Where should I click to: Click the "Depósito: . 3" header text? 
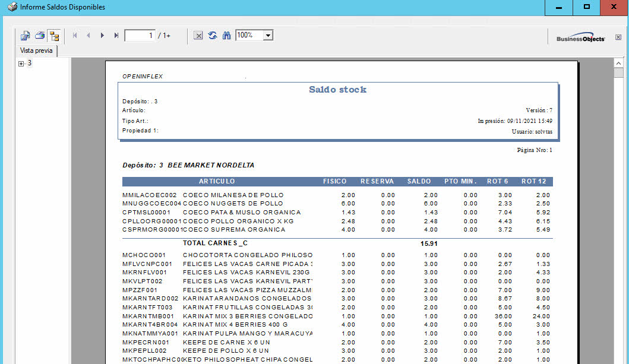[x=140, y=102]
